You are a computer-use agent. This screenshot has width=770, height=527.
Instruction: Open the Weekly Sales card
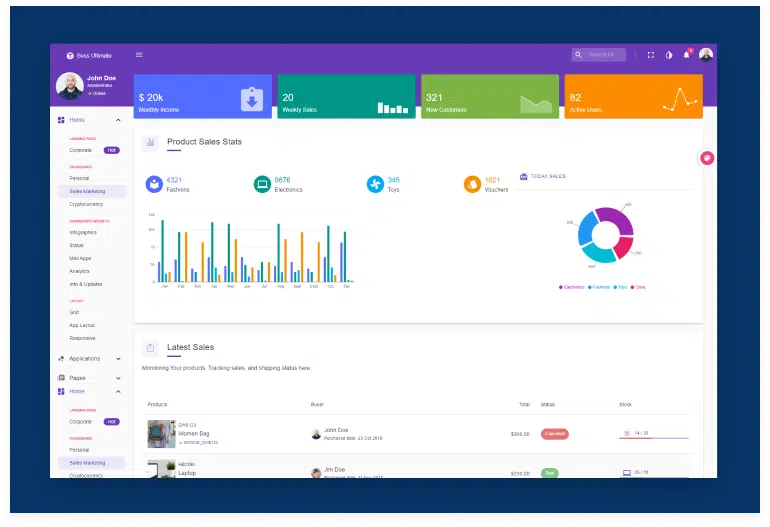[346, 96]
